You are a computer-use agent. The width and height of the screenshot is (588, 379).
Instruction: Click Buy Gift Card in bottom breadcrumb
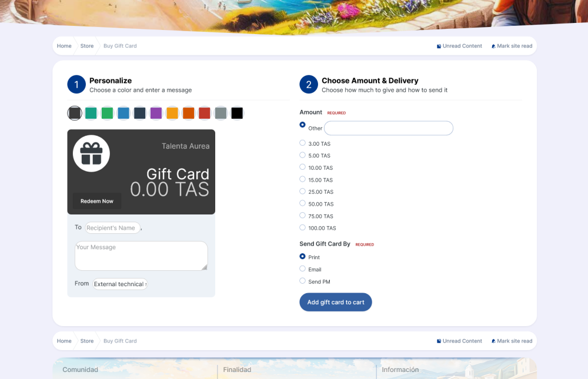[120, 341]
